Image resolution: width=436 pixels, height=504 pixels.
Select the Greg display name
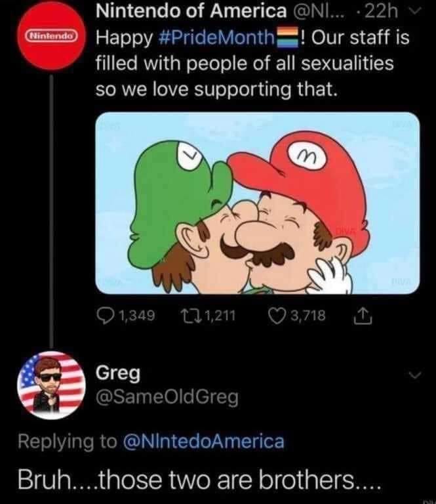click(119, 373)
